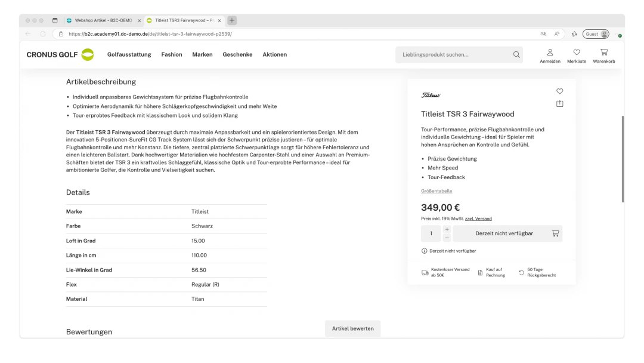Viewport: 644px width, 363px height.
Task: Add product to wishlist via heart icon
Action: click(x=560, y=91)
